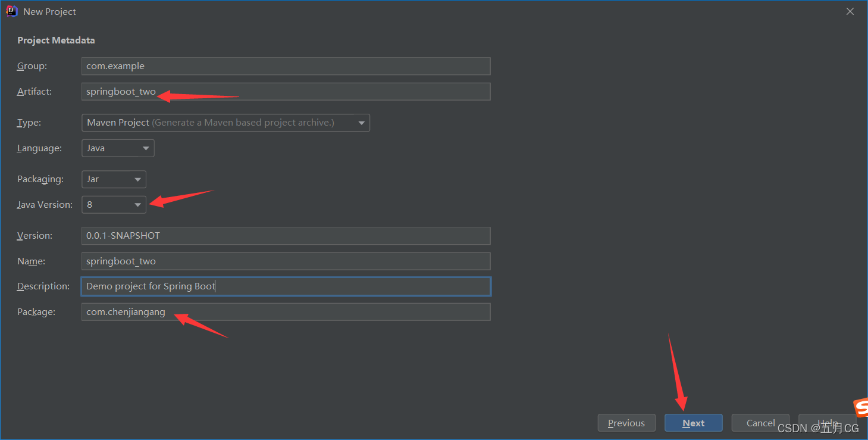
Task: Edit the Artifact field springboot_two
Action: [286, 92]
